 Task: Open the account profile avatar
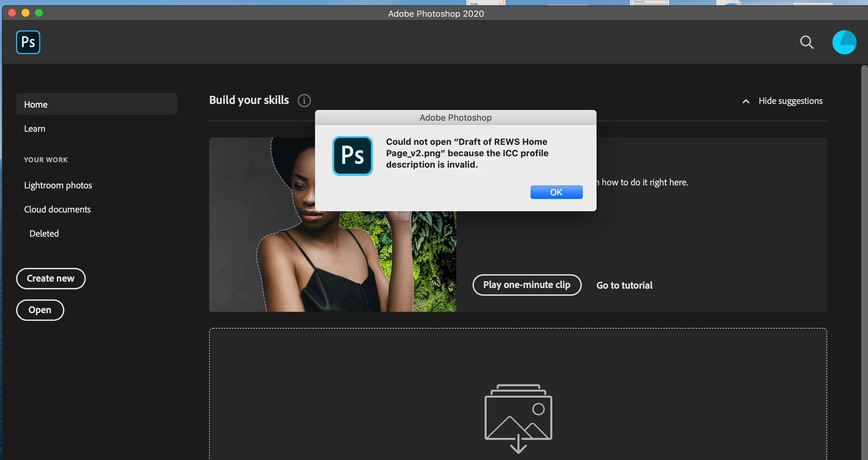(844, 43)
